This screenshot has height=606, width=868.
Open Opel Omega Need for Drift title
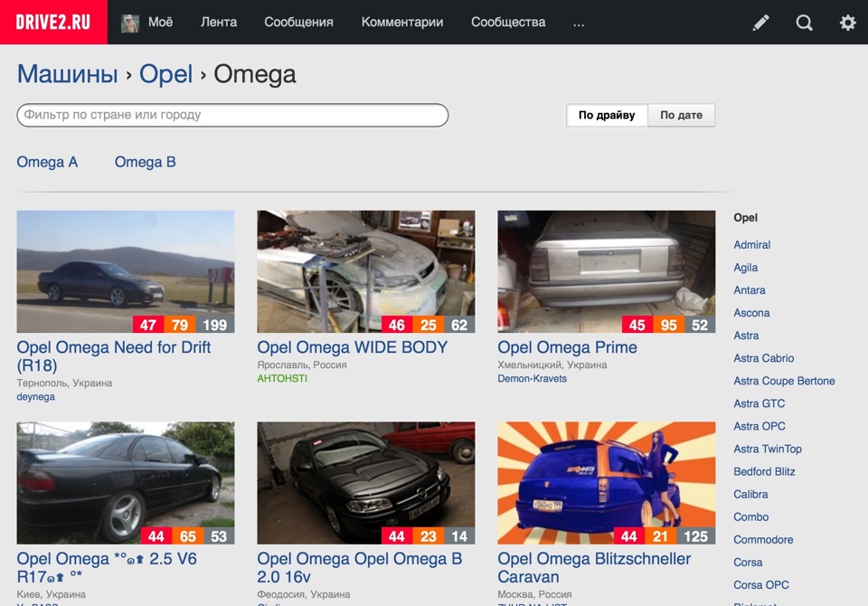click(x=114, y=356)
